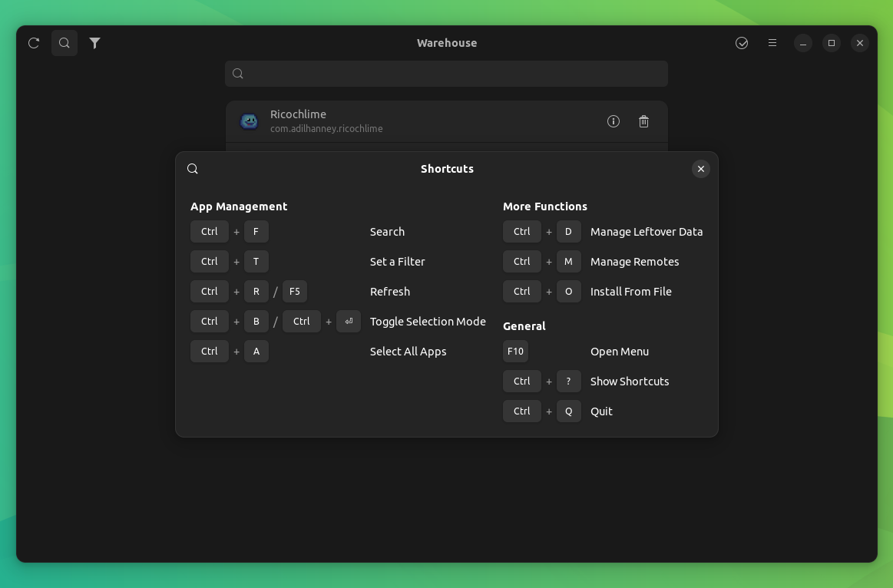Open the filter panel via the funnel icon
Screen dimensions: 893x588
[94, 43]
